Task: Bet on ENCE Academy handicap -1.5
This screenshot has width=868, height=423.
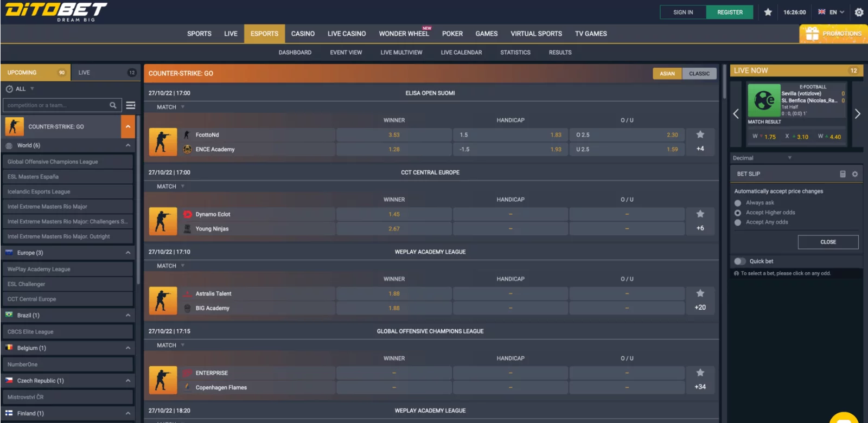Action: click(510, 149)
